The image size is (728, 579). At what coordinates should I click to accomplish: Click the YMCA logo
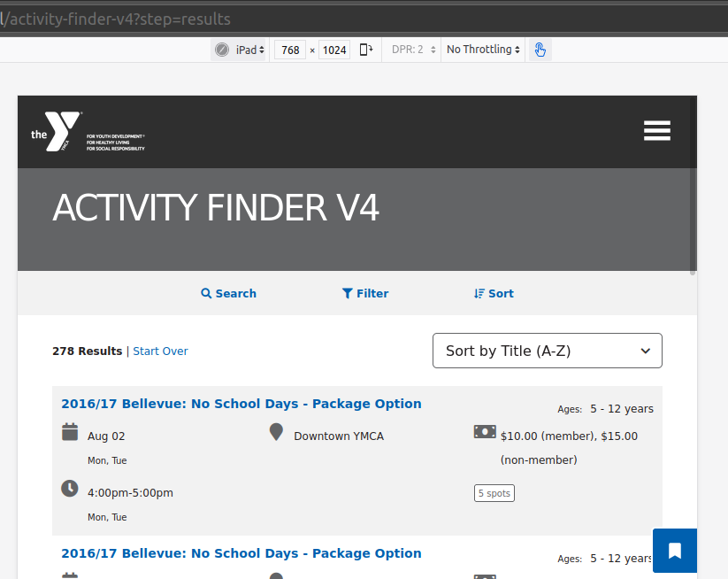pyautogui.click(x=88, y=132)
